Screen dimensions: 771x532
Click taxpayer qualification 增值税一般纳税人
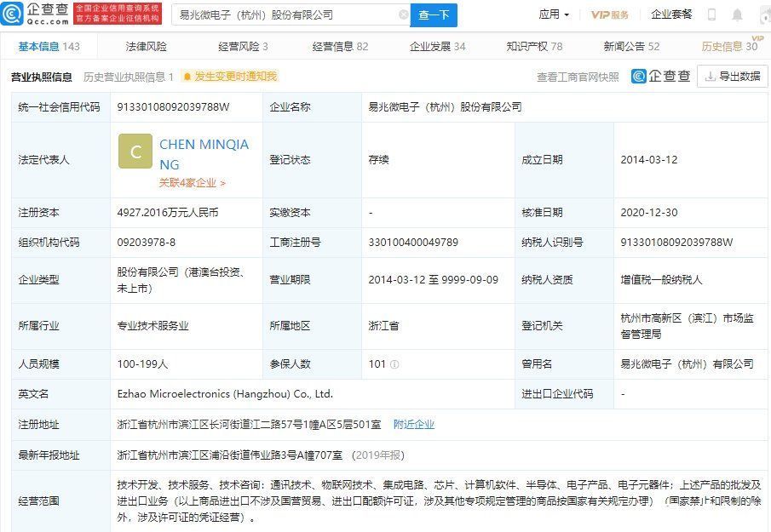661,280
